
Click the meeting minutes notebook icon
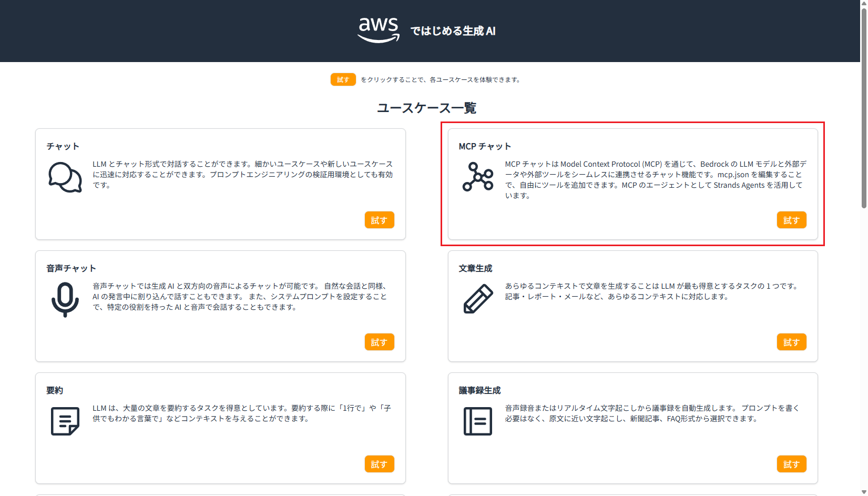(x=477, y=421)
